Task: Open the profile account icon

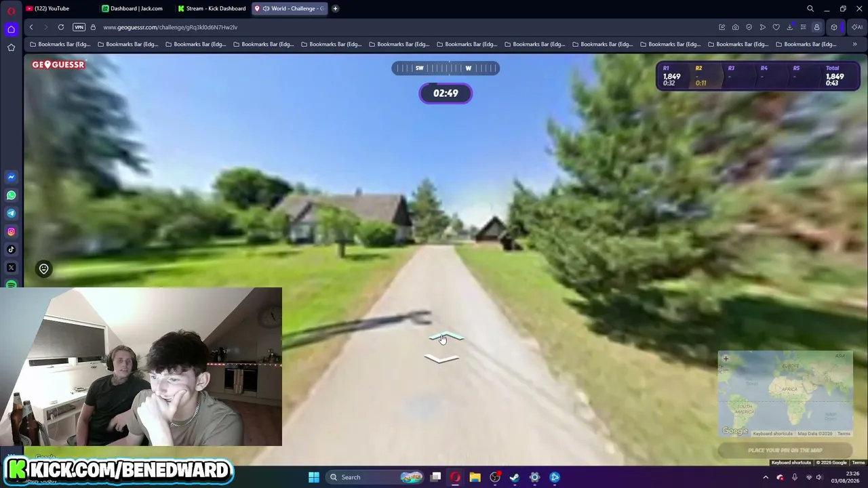Action: [816, 27]
